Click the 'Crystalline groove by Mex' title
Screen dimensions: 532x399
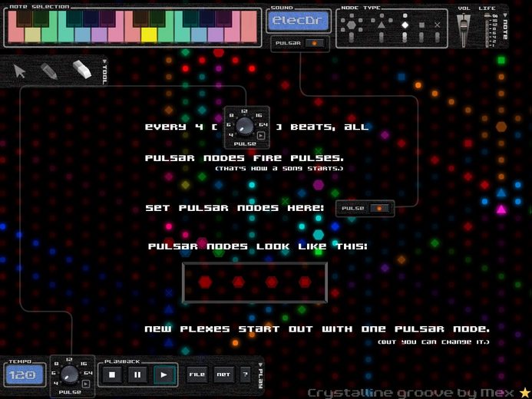[411, 393]
